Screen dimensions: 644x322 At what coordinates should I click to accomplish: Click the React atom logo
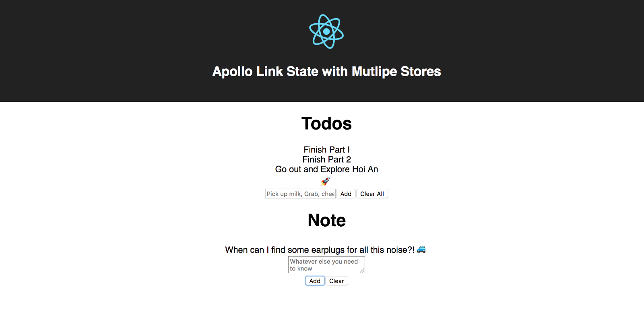[326, 31]
